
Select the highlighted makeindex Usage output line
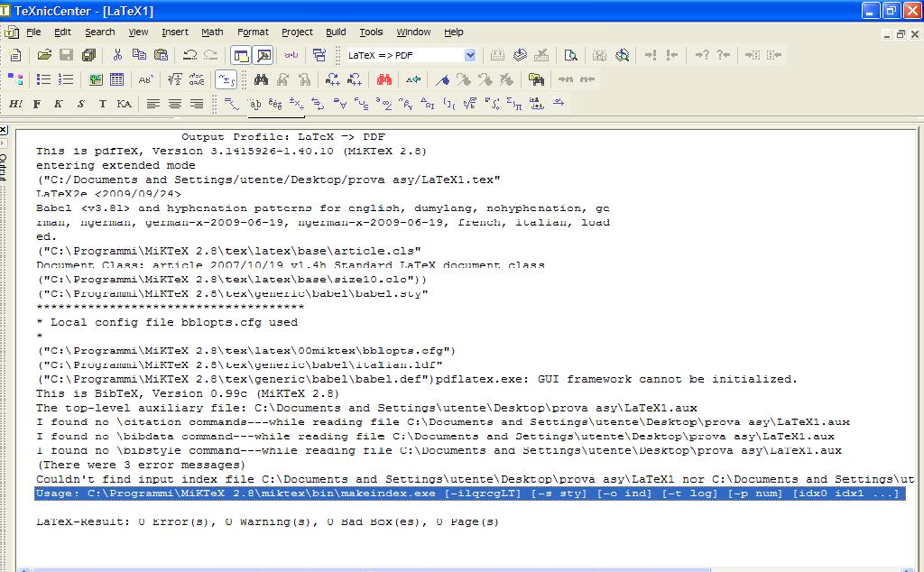467,494
